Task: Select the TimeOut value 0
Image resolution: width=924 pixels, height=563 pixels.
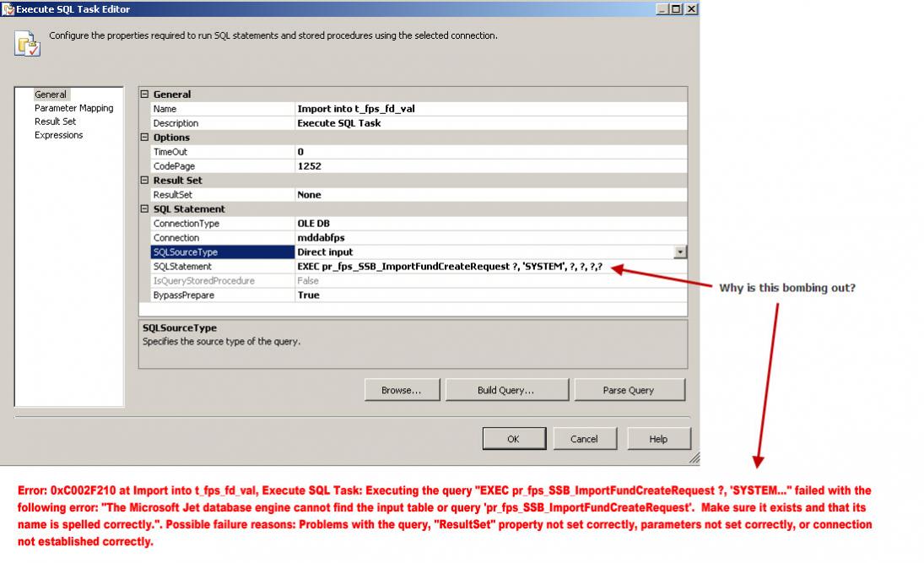Action: tap(491, 151)
